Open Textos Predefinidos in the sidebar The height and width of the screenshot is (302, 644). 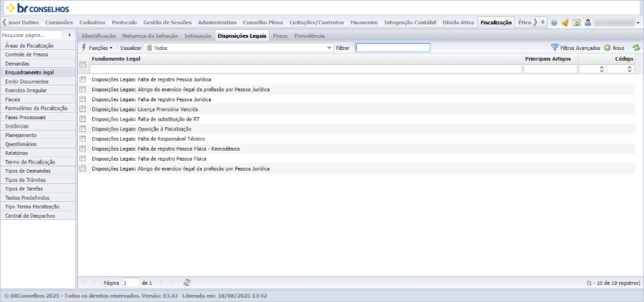[38, 198]
